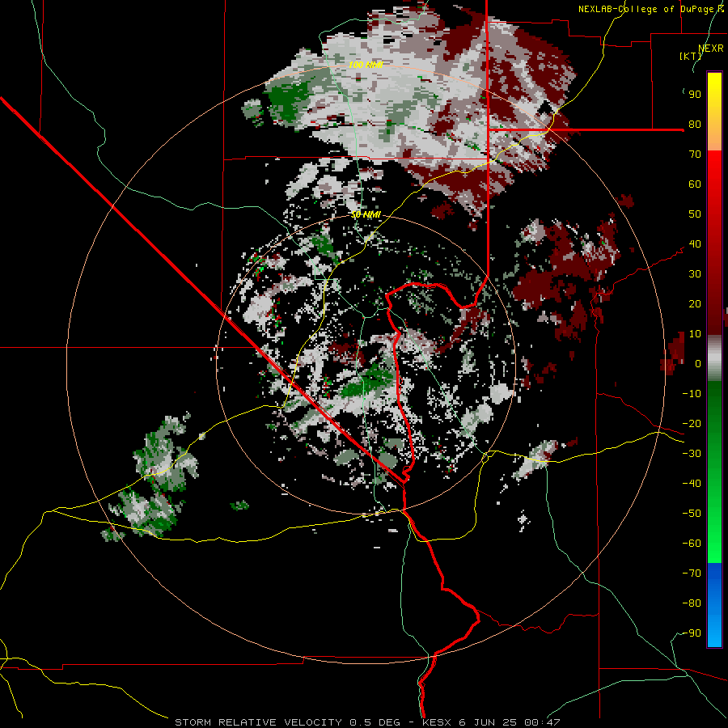Click the 50 value on the velocity scale
The height and width of the screenshot is (728, 728).
pyautogui.click(x=695, y=214)
